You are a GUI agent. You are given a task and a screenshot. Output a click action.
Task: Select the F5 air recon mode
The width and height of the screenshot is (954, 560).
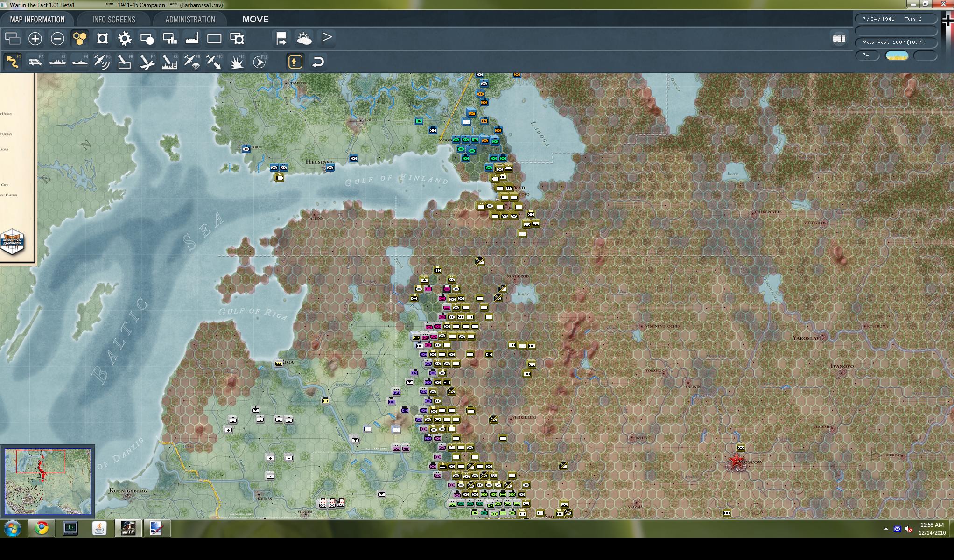click(102, 62)
